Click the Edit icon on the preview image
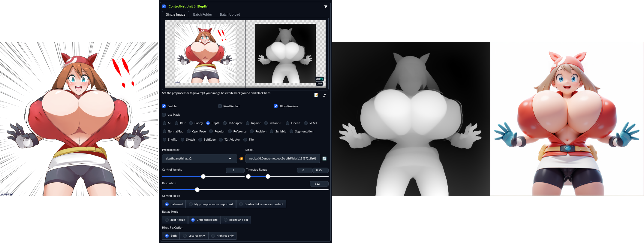The image size is (644, 243). click(x=319, y=79)
